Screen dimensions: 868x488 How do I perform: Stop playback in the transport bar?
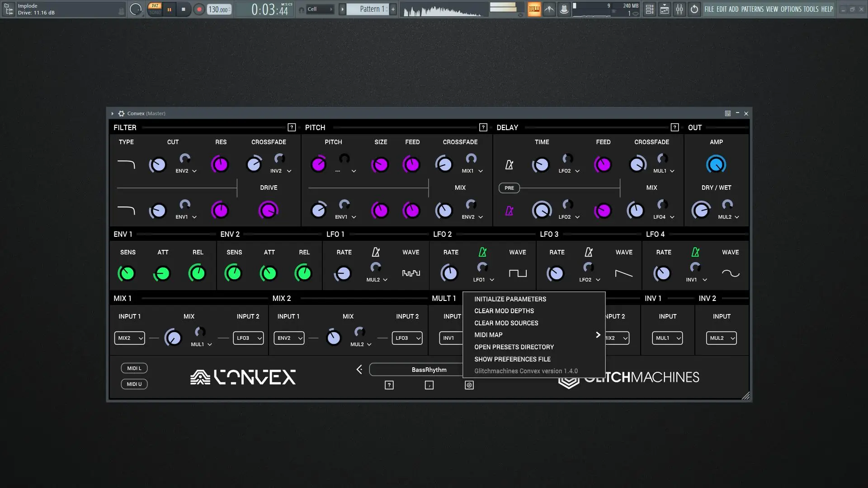point(183,9)
